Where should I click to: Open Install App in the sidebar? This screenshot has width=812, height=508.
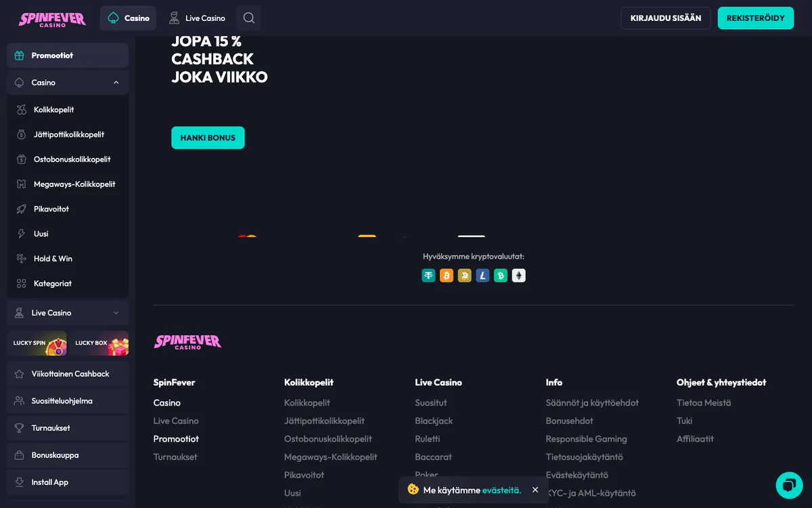click(x=68, y=482)
